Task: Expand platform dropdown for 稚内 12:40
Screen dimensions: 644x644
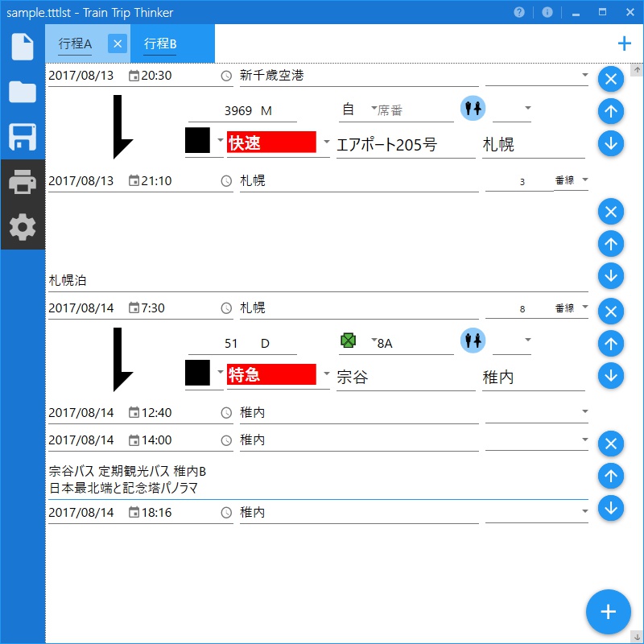Action: click(585, 411)
